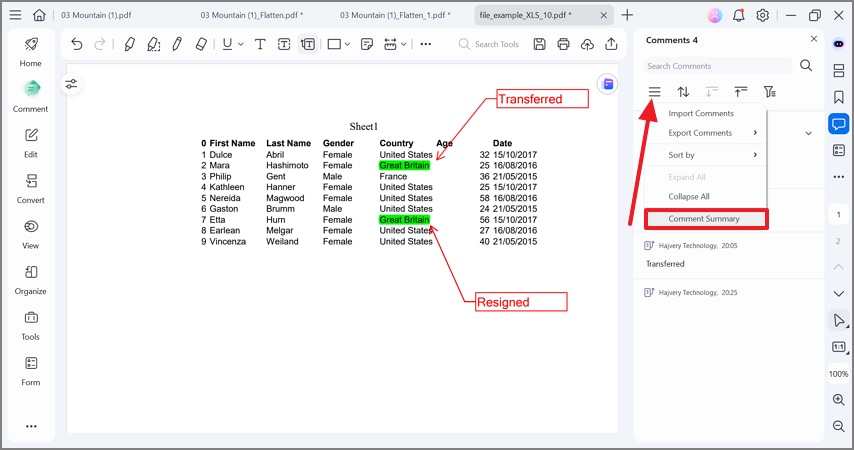Open notifications bell
854x450 pixels.
point(739,15)
